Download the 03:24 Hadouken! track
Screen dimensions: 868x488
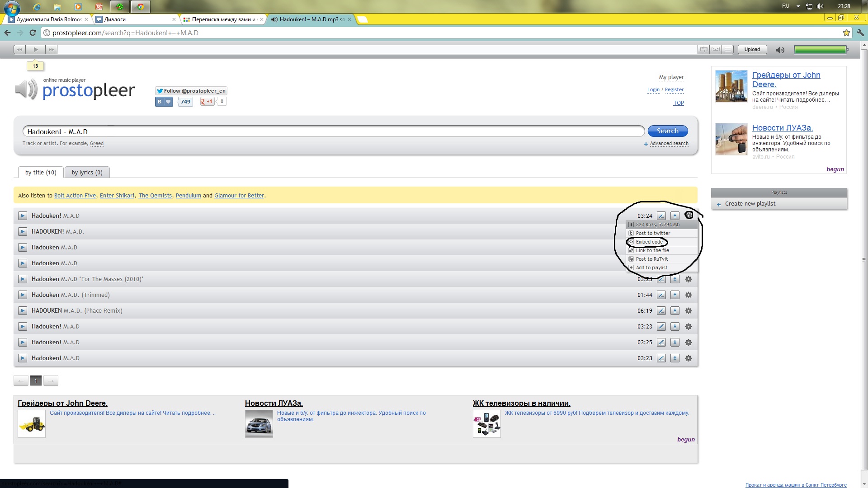(x=675, y=216)
